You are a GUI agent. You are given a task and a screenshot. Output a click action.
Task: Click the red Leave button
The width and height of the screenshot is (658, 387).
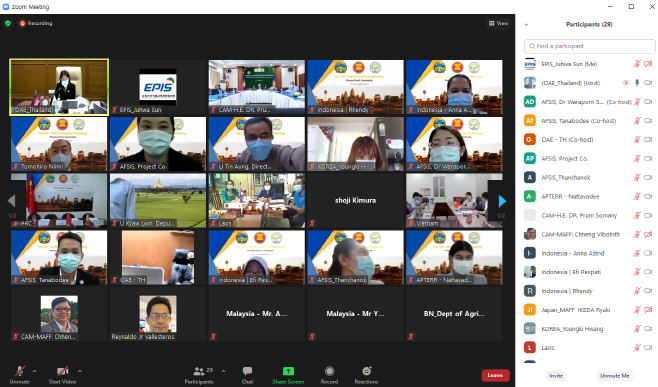click(495, 375)
